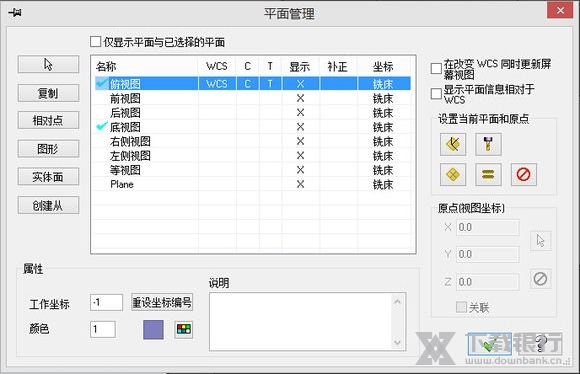Click the grey reset origin circle icon
This screenshot has height=374, width=580.
click(540, 279)
